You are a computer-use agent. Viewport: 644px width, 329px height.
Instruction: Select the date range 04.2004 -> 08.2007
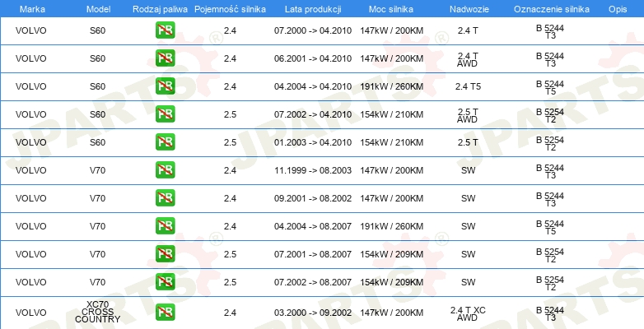(x=313, y=226)
